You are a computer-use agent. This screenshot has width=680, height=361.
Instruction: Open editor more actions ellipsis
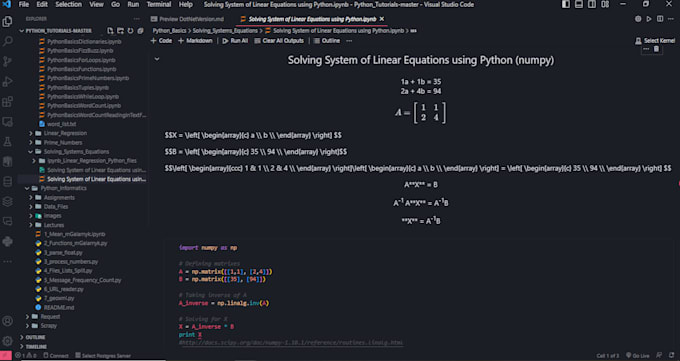pyautogui.click(x=671, y=19)
